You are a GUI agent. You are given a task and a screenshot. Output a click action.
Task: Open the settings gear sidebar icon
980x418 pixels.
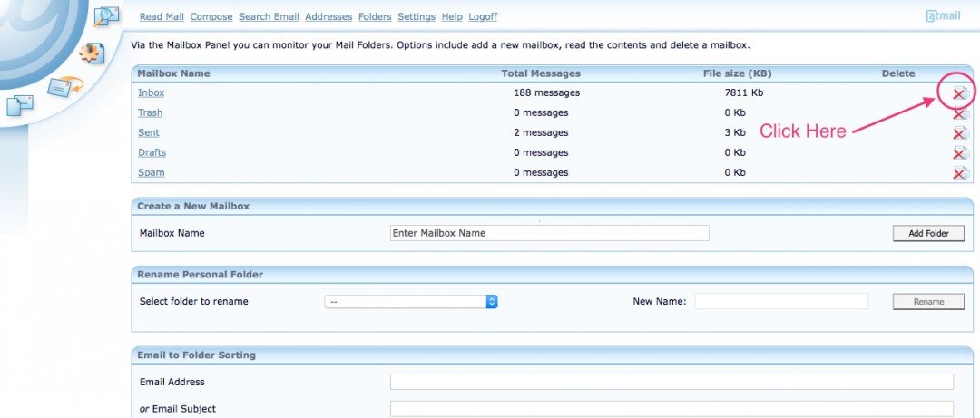point(92,53)
